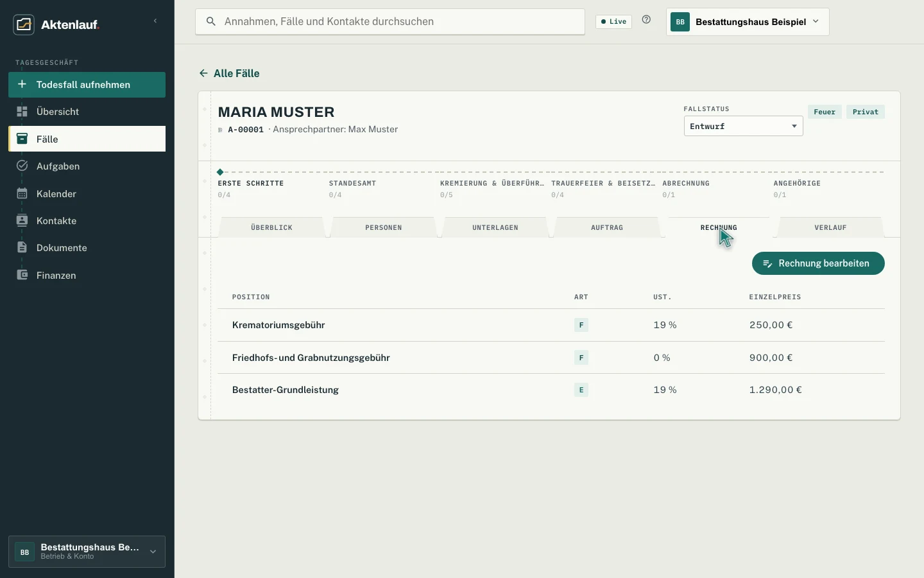Click the small case-number icon beside A-00001
The image size is (924, 578).
(x=220, y=130)
